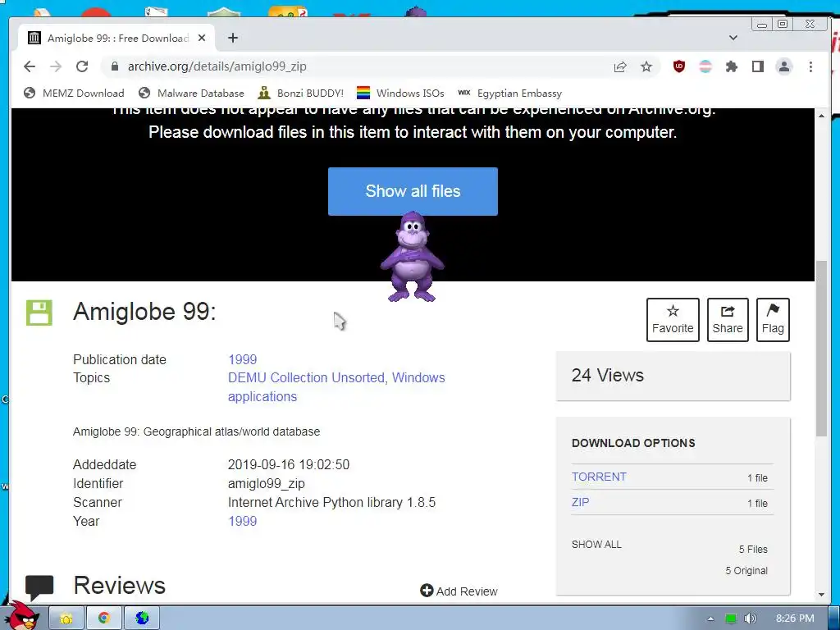Open the Extensions puzzle menu

coord(731,66)
